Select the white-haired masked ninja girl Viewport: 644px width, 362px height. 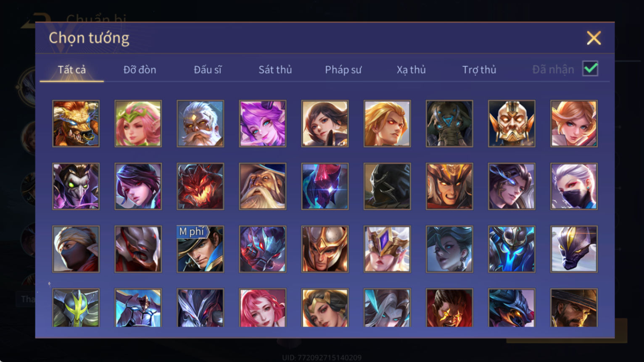pyautogui.click(x=574, y=186)
